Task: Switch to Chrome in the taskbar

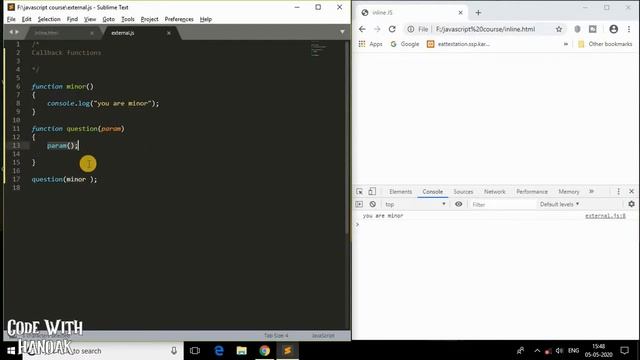Action: (264, 351)
